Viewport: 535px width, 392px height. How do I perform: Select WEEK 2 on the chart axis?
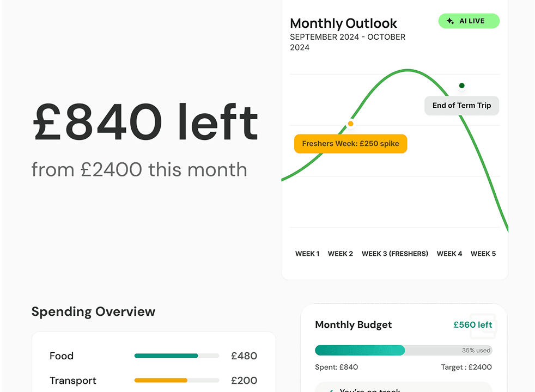pyautogui.click(x=341, y=254)
